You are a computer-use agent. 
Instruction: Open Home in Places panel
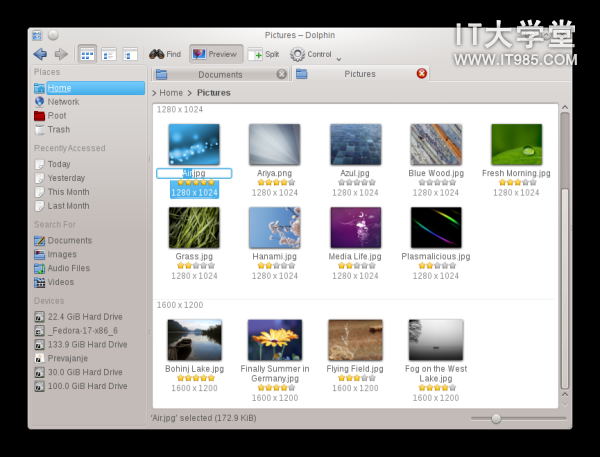pos(89,88)
